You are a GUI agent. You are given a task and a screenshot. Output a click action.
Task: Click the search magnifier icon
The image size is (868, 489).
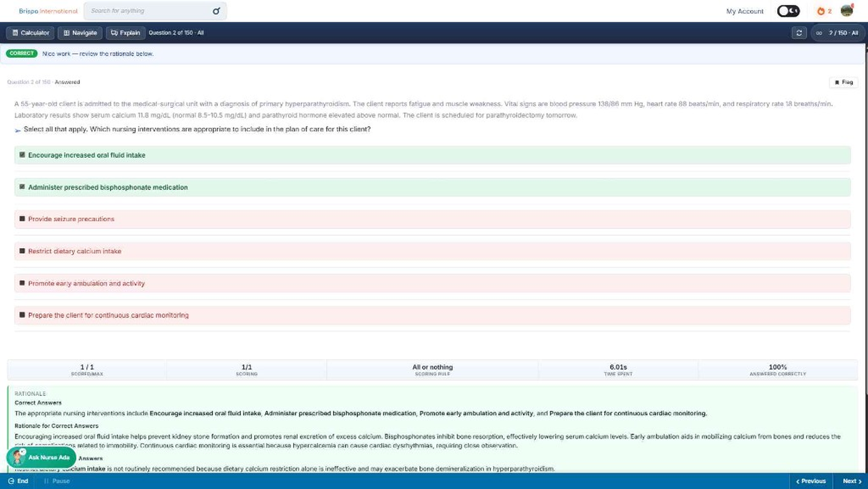tap(216, 11)
